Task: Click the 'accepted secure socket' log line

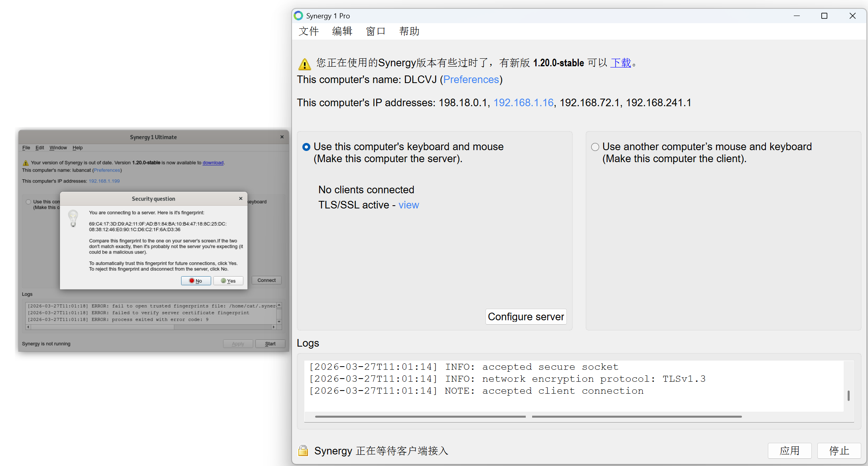Action: point(464,367)
